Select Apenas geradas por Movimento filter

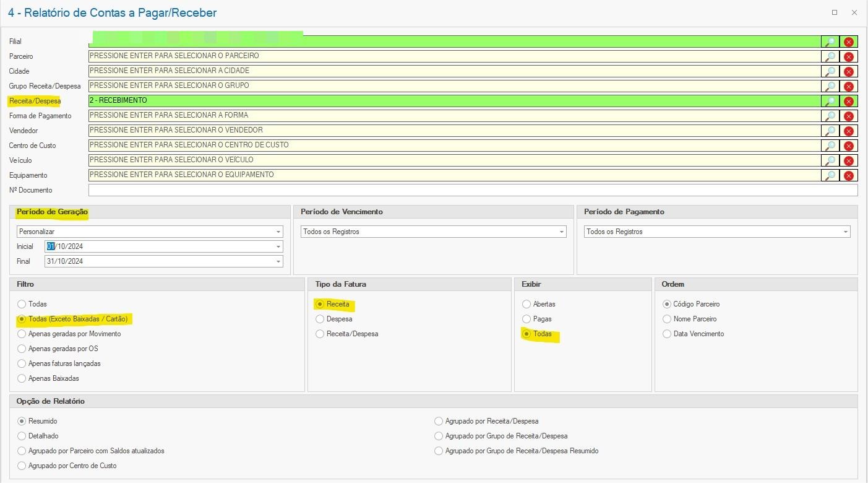pyautogui.click(x=22, y=334)
